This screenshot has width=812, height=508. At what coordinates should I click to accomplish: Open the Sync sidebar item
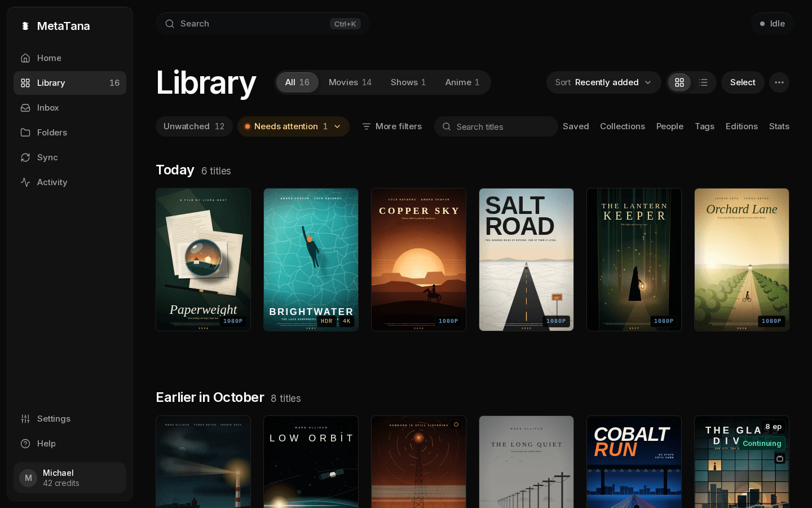(x=70, y=157)
